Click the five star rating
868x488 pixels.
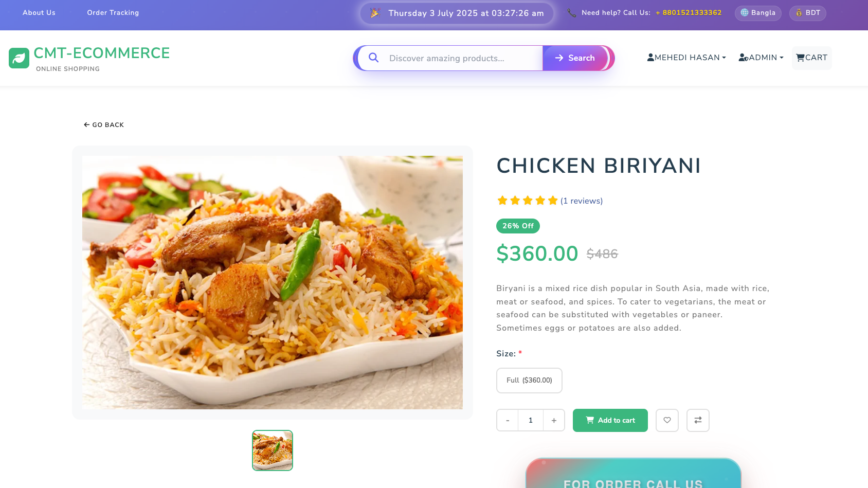(527, 201)
